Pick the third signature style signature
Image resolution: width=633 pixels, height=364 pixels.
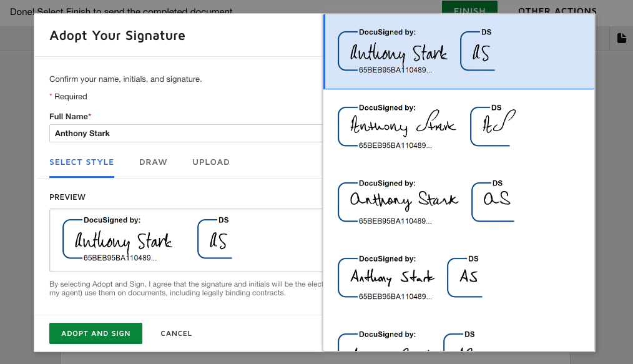pos(403,200)
